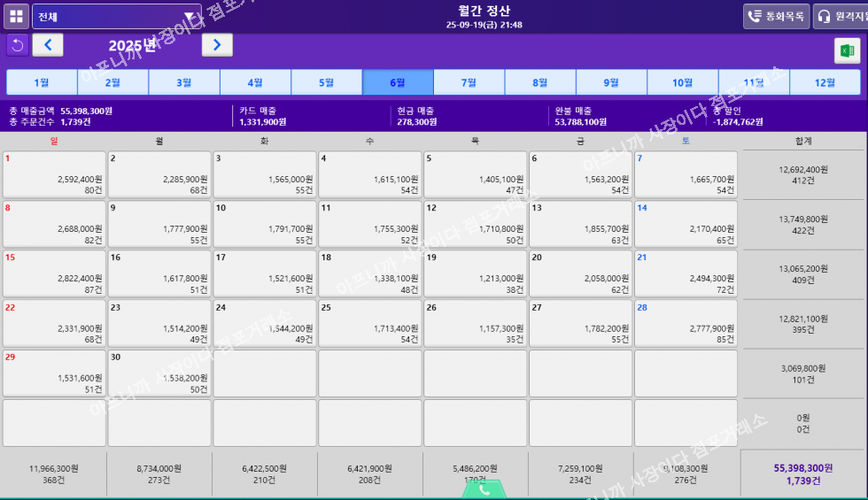868x500 pixels.
Task: Select the 9월 month tab
Action: 611,82
